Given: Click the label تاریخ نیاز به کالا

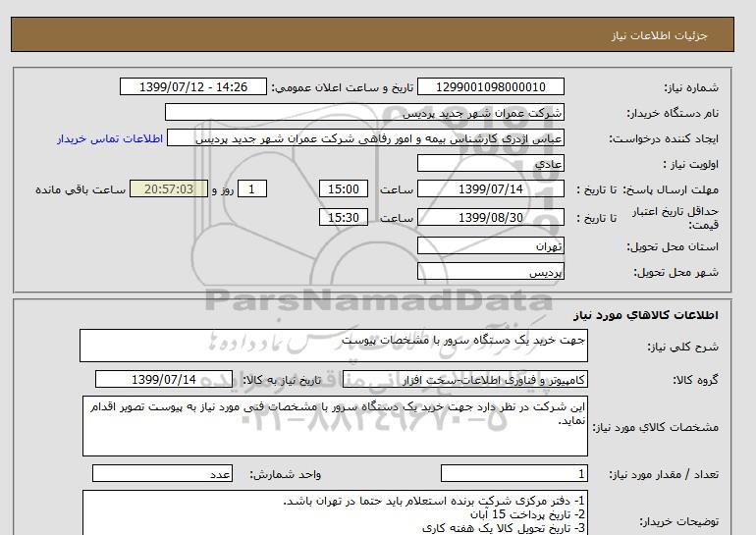Looking at the screenshot, I should [282, 380].
